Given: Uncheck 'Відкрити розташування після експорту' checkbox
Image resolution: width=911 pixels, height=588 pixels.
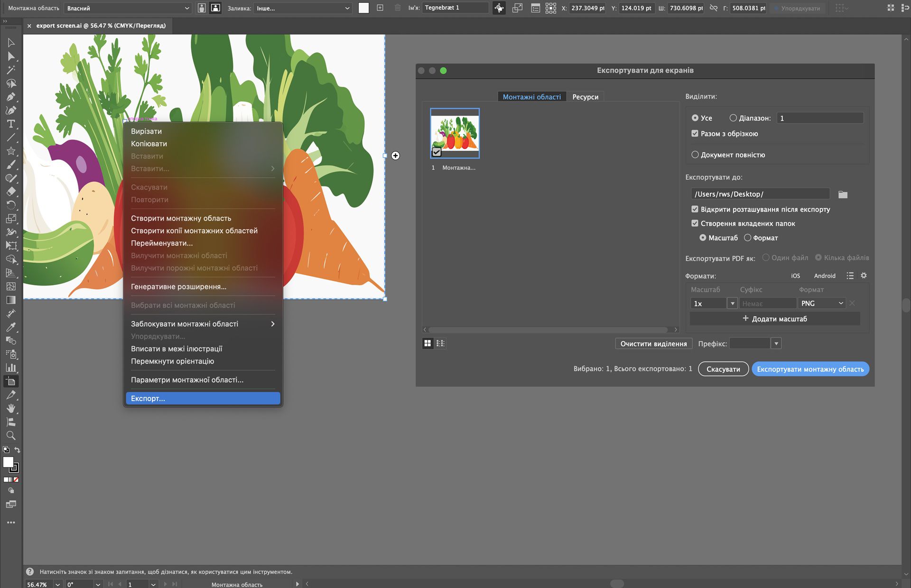Looking at the screenshot, I should (x=695, y=209).
